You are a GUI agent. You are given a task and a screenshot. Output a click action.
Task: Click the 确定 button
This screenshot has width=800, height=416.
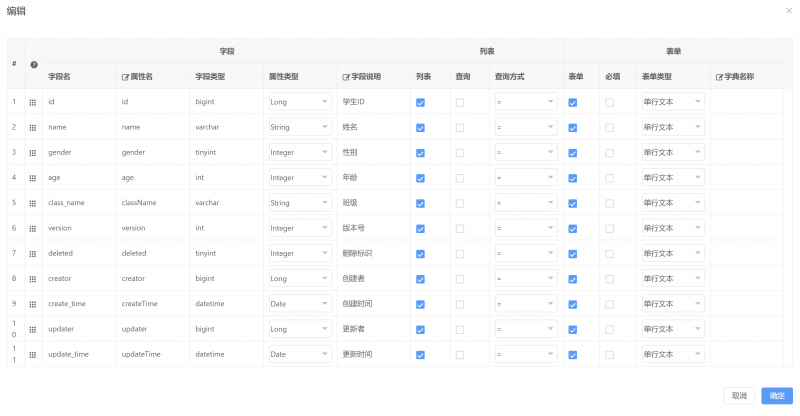(776, 396)
